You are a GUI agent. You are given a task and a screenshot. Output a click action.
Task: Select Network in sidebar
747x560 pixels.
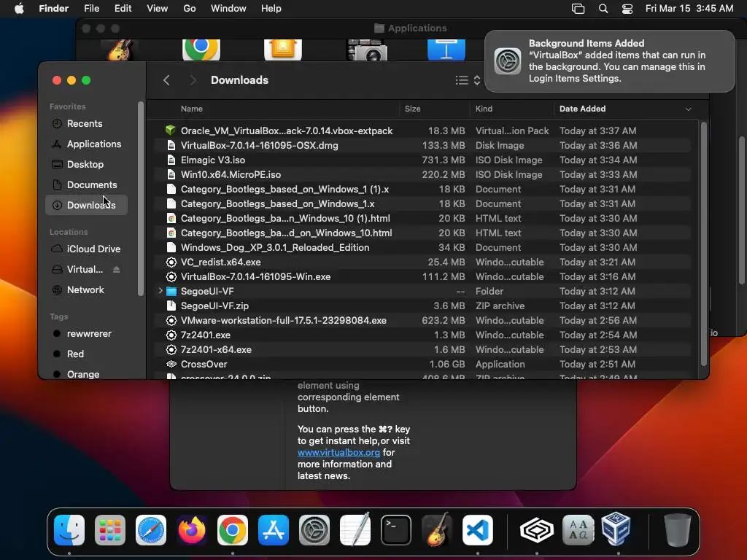[x=87, y=290]
